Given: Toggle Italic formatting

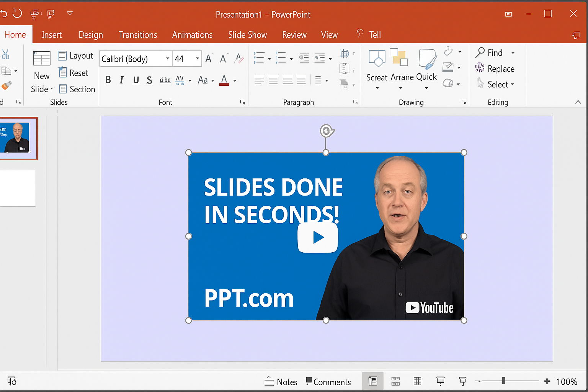Looking at the screenshot, I should coord(121,80).
